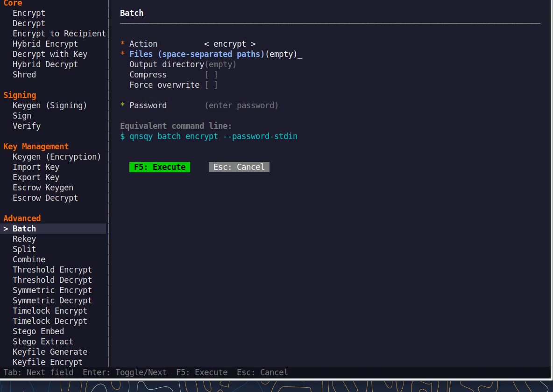Select Hybrid Encrypt entry
The width and height of the screenshot is (553, 392).
point(45,44)
